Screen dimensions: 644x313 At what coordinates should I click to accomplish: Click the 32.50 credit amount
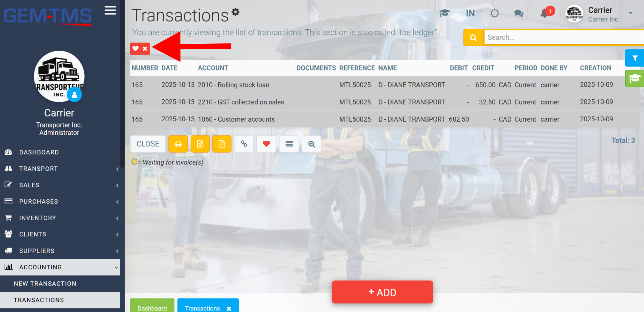(487, 102)
